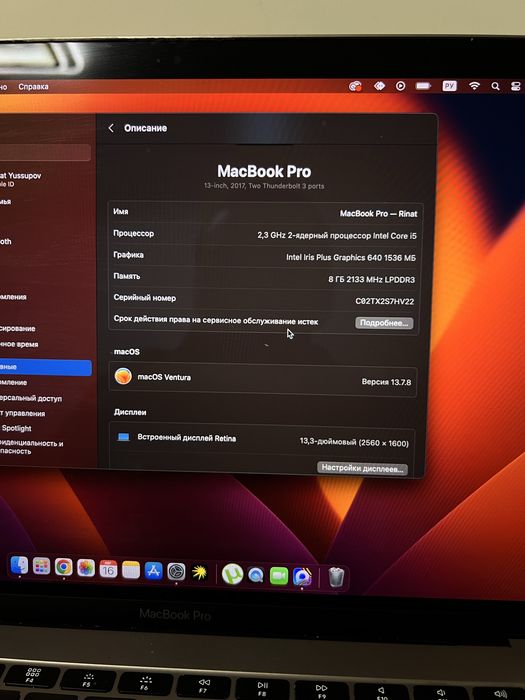Click the Wi-Fi icon in the menu bar

click(x=474, y=86)
